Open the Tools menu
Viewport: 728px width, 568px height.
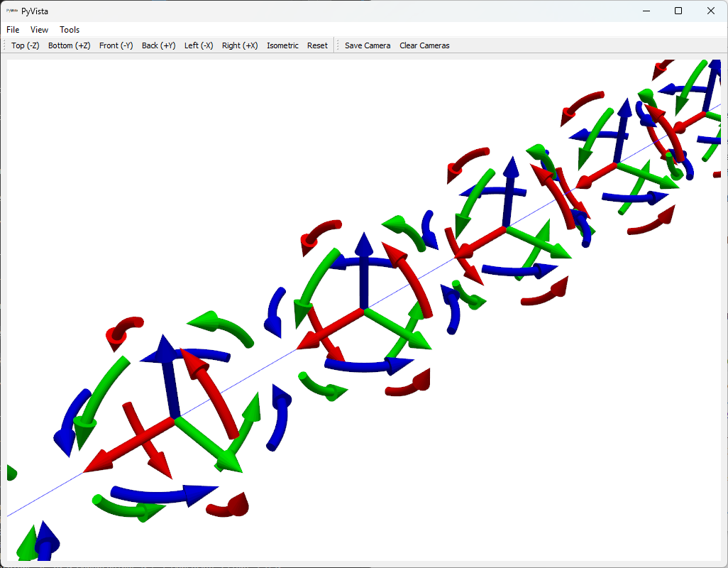70,30
